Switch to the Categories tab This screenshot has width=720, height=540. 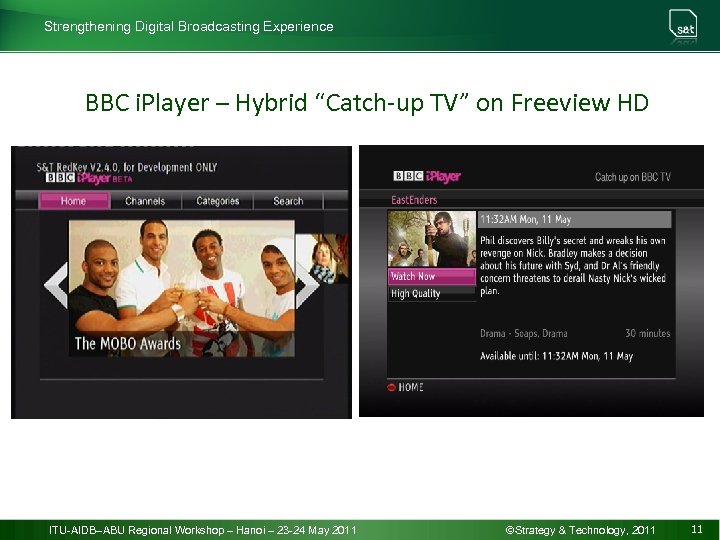(x=218, y=201)
